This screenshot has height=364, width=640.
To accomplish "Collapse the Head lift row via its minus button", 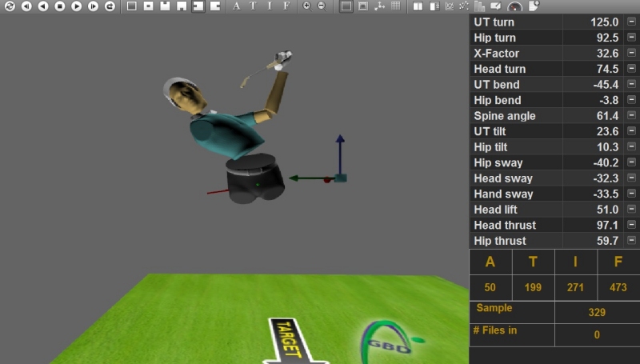I will [631, 209].
